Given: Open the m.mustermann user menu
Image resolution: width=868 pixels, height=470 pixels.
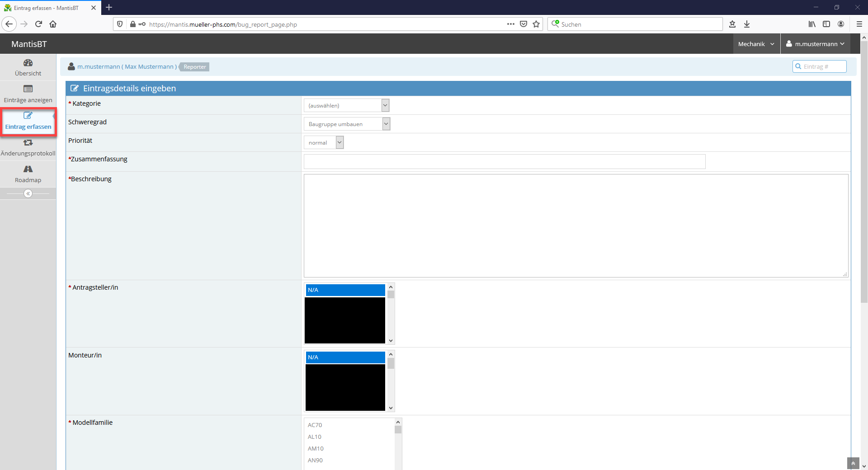Looking at the screenshot, I should [x=815, y=44].
